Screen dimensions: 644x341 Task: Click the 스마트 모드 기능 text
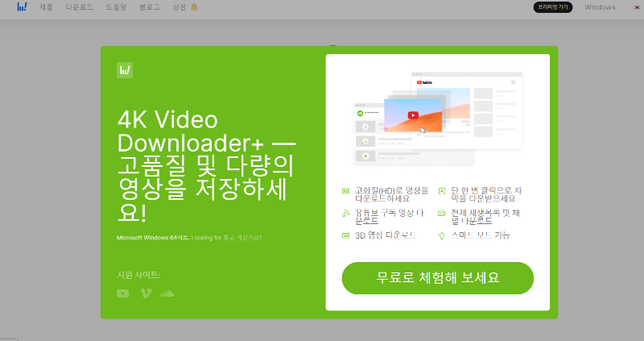pos(481,235)
